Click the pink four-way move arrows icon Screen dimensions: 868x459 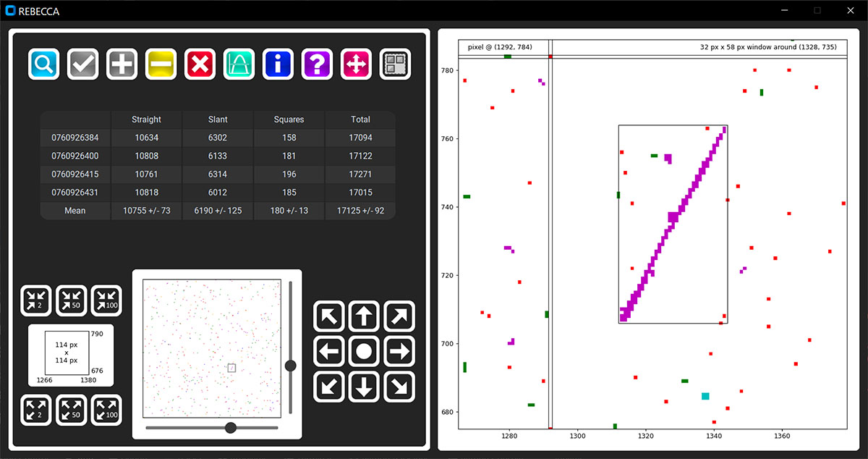[x=356, y=64]
